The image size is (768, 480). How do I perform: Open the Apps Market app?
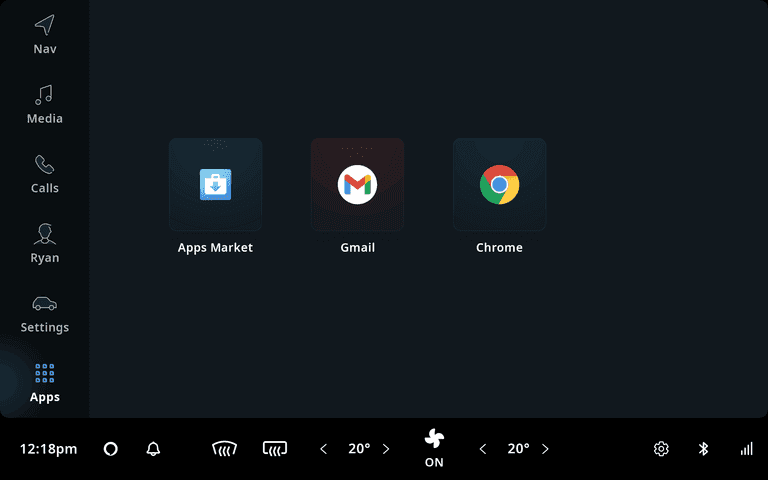coord(215,185)
